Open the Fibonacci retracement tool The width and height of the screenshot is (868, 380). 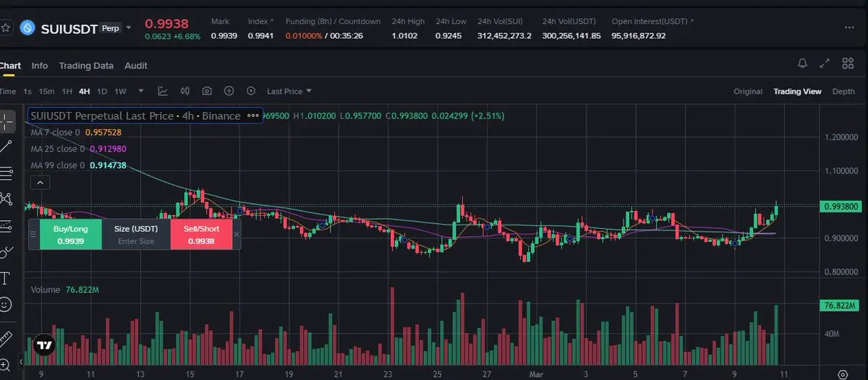tap(7, 173)
